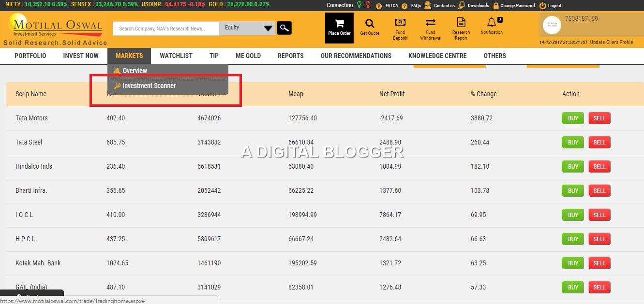Open the MARKETS menu

pyautogui.click(x=129, y=56)
